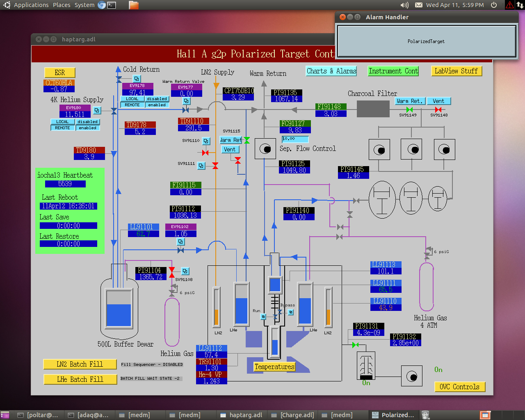Click the Run valve control icon
The image size is (525, 420).
point(263,317)
